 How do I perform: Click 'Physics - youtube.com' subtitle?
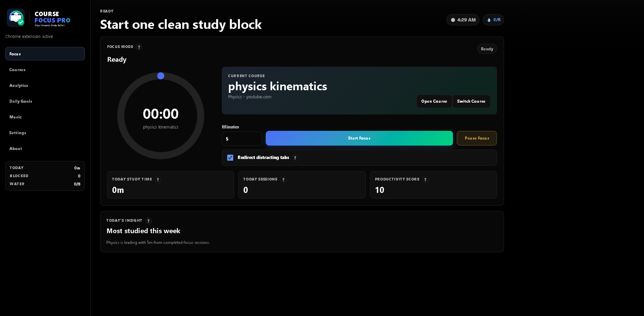click(250, 97)
